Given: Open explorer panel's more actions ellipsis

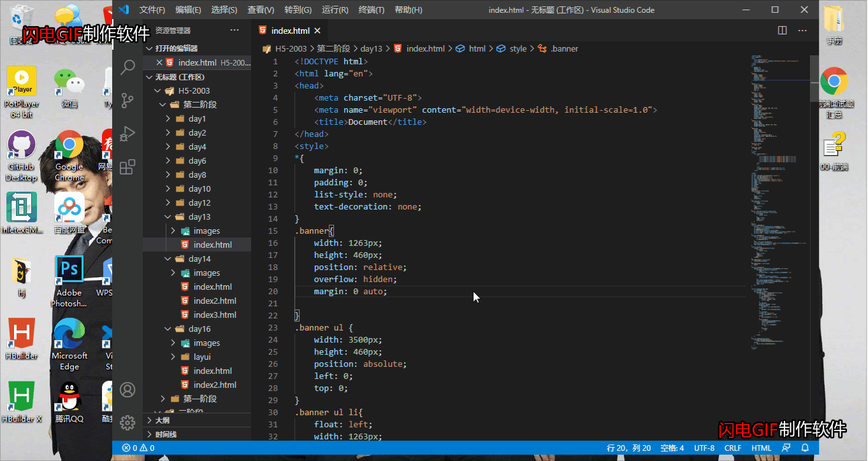Looking at the screenshot, I should pos(235,31).
